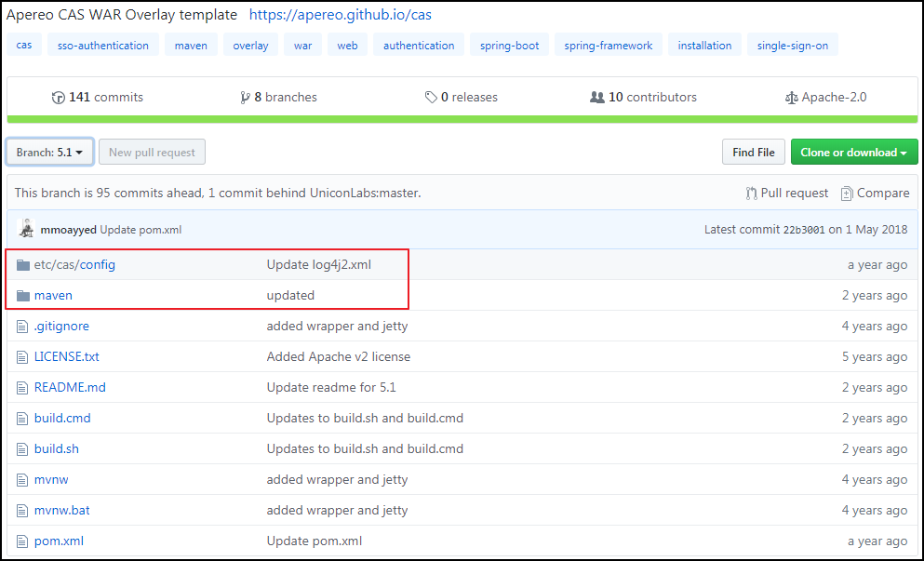Open the Update pom.xml latest commit message
The width and height of the screenshot is (924, 561).
point(141,230)
